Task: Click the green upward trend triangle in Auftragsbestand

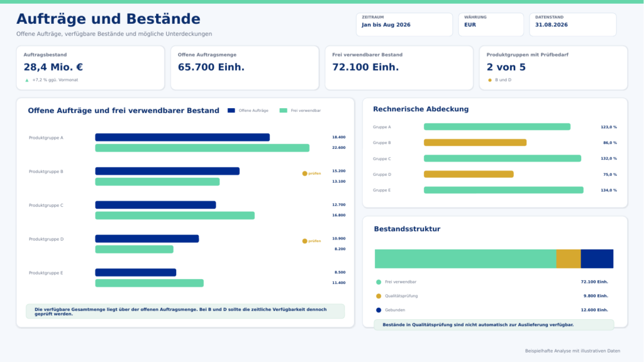Action: click(27, 80)
